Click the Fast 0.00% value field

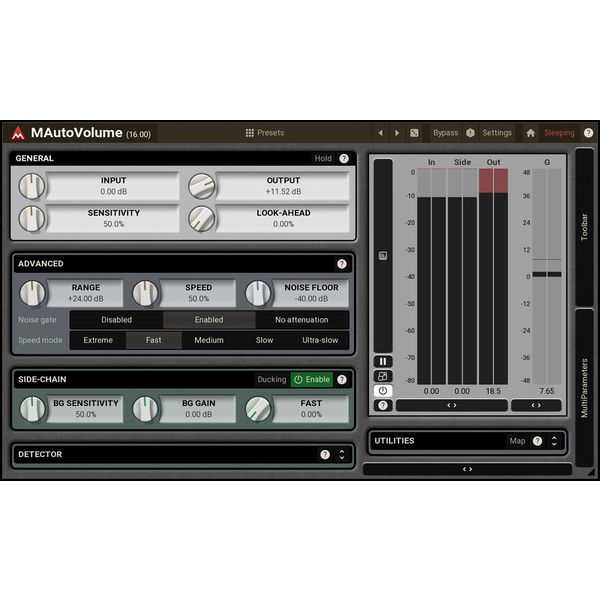(311, 409)
